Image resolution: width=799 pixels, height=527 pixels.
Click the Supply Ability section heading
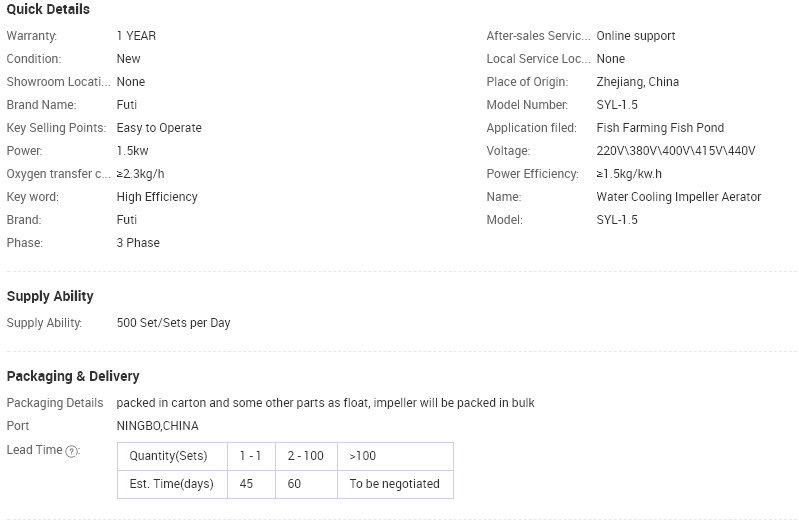click(x=50, y=296)
